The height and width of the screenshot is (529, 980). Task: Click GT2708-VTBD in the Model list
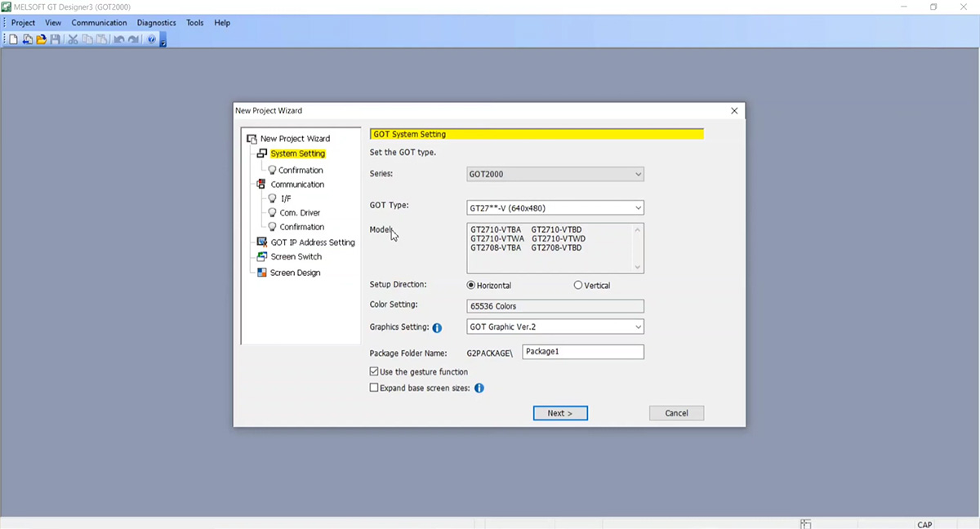[557, 247]
